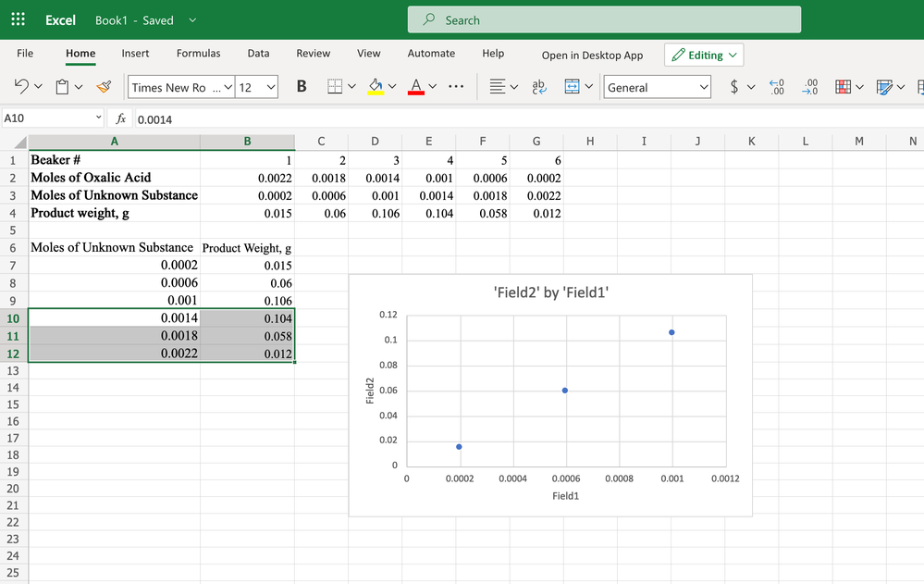Click Increase Decimal icon
This screenshot has width=924, height=584.
(778, 87)
